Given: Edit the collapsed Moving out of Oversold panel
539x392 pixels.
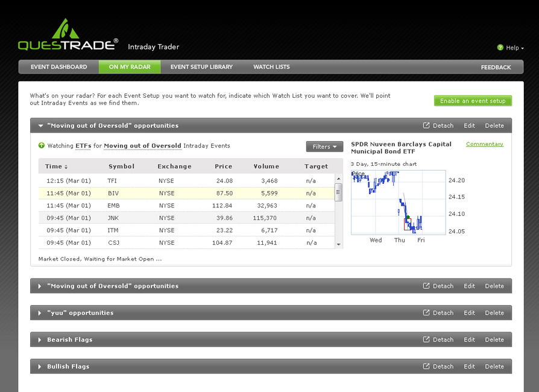Looking at the screenshot, I should (469, 286).
